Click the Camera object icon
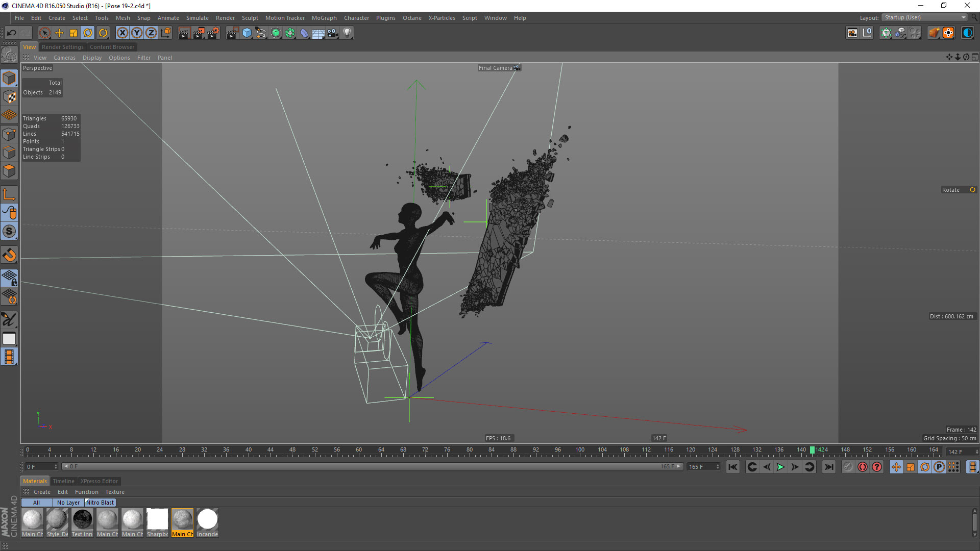The height and width of the screenshot is (551, 980). pyautogui.click(x=333, y=33)
